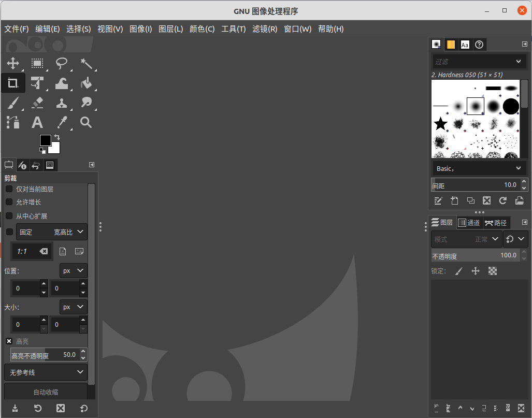
Task: Swap foreground and background colors
Action: (x=57, y=137)
